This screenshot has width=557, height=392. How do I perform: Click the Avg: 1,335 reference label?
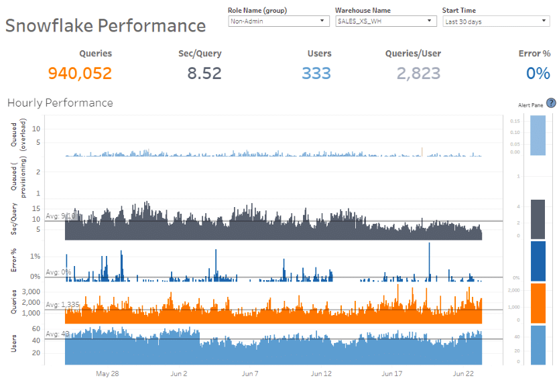tap(62, 305)
